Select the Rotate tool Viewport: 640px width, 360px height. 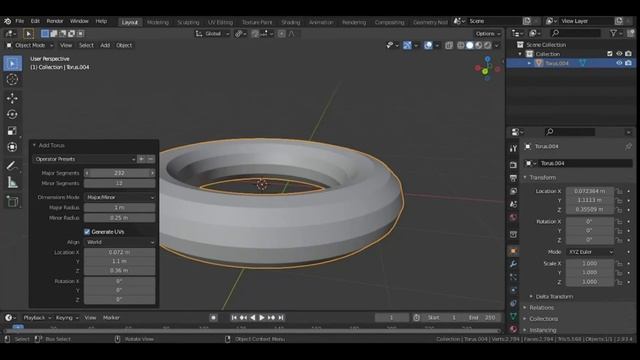[12, 114]
